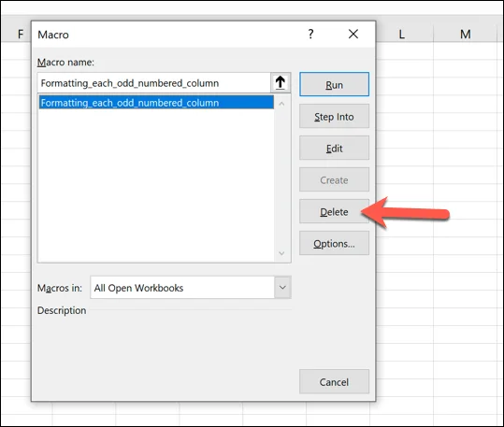Screen dimensions: 504x427
Task: Select Formatting_each_odd_numbered_column in the macro list
Action: pos(156,103)
